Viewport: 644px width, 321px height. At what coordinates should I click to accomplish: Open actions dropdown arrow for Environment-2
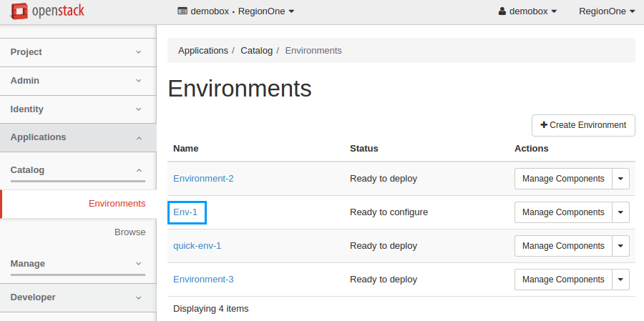620,179
